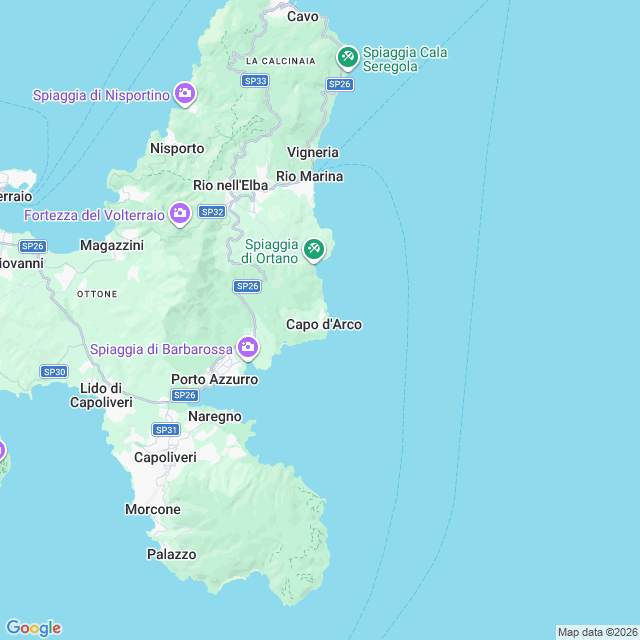Click the Morcone town label
Image resolution: width=640 pixels, height=640 pixels.
pos(153,509)
